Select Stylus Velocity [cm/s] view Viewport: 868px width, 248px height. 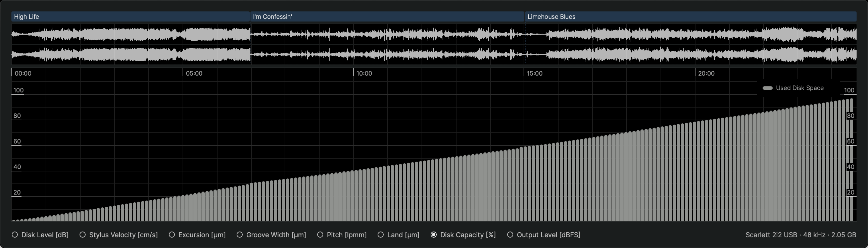pyautogui.click(x=83, y=235)
